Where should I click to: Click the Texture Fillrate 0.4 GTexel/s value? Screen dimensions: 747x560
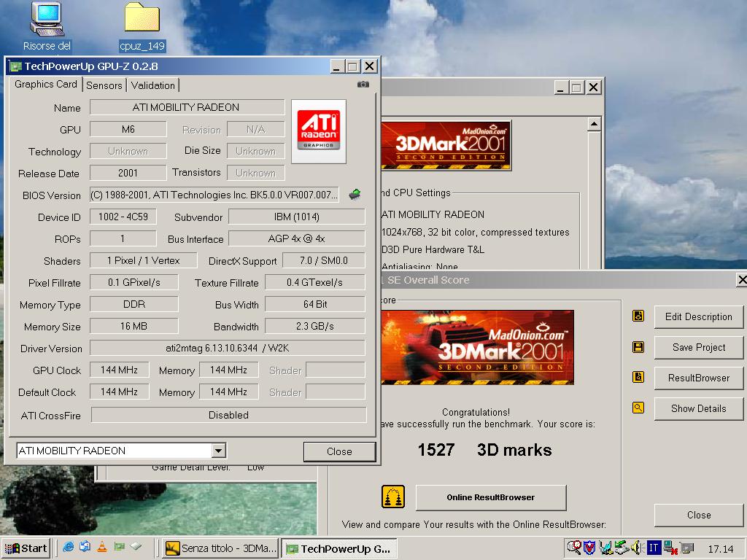(315, 282)
